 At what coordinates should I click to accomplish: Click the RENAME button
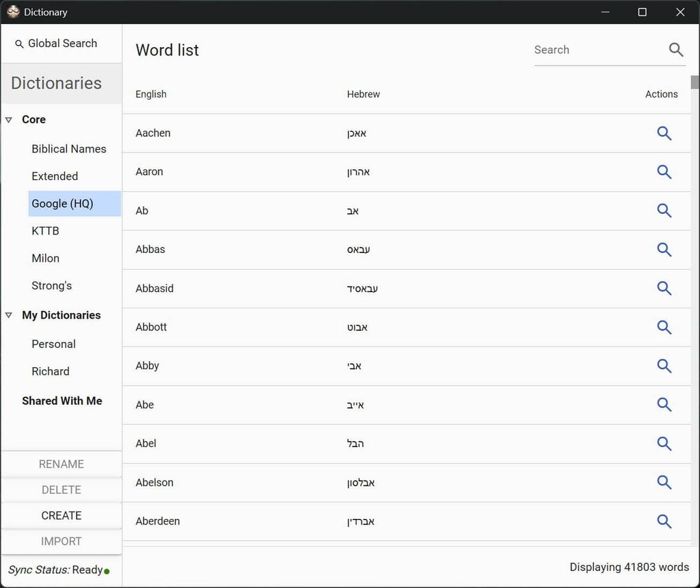(x=62, y=464)
